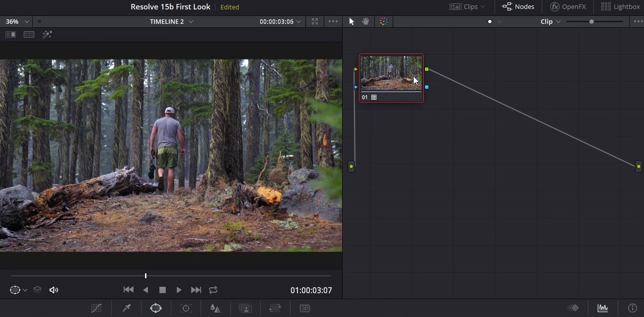Open the Tracker palette
Viewport: 644px width, 317px height.
(x=186, y=308)
